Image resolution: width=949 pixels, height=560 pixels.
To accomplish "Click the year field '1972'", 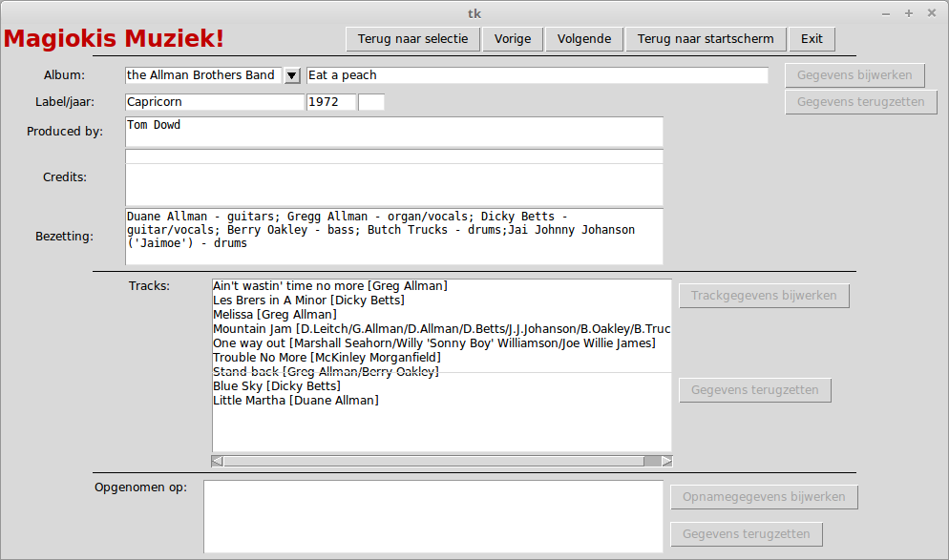I will click(x=331, y=102).
